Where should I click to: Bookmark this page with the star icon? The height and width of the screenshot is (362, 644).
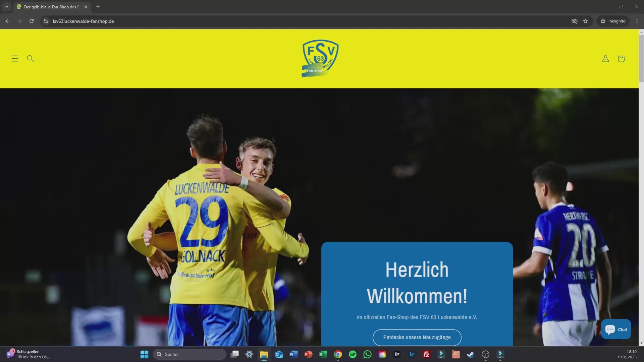click(585, 21)
